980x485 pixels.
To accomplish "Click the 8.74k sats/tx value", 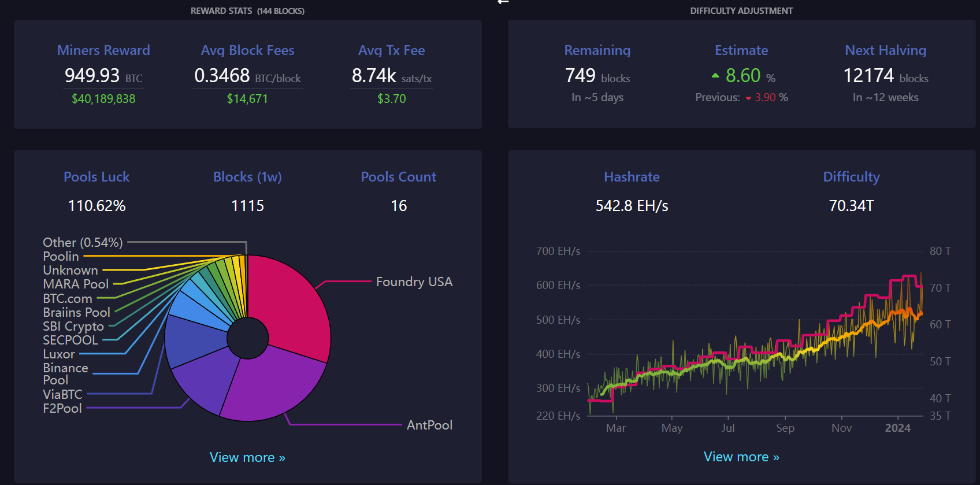I will tap(392, 76).
